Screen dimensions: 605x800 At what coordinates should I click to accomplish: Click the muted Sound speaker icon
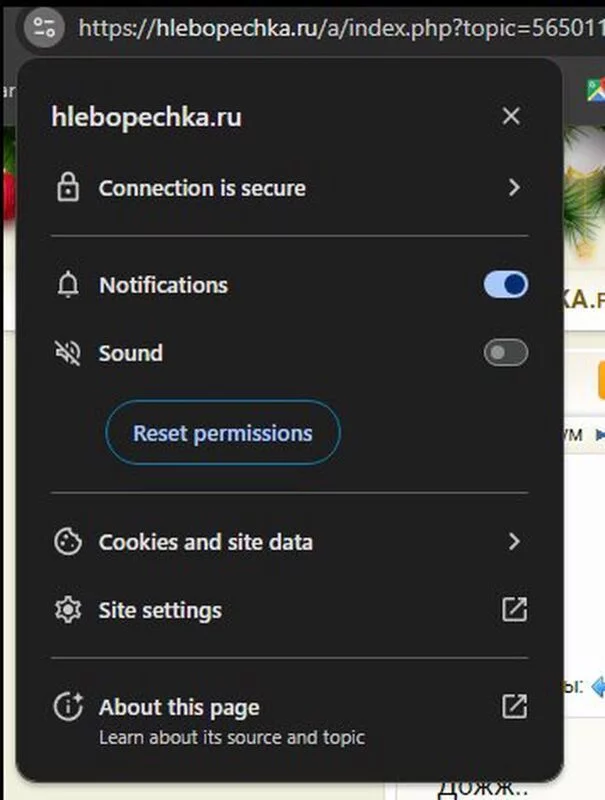click(68, 353)
